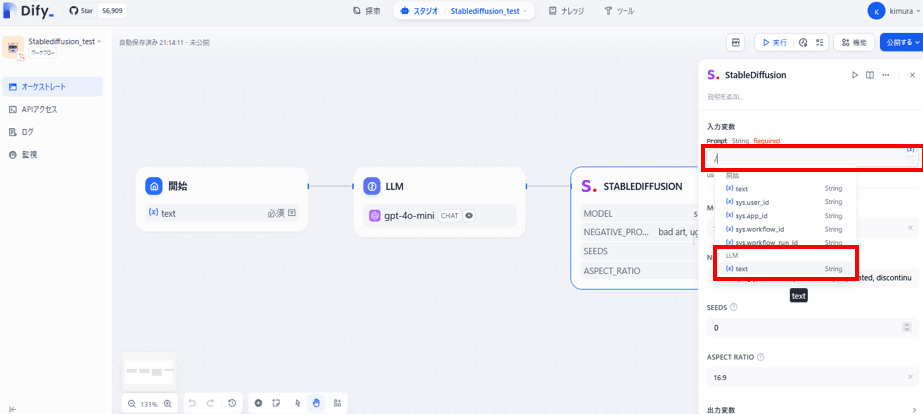The image size is (923, 414).
Task: Click the 131% zoom level
Action: 150,404
